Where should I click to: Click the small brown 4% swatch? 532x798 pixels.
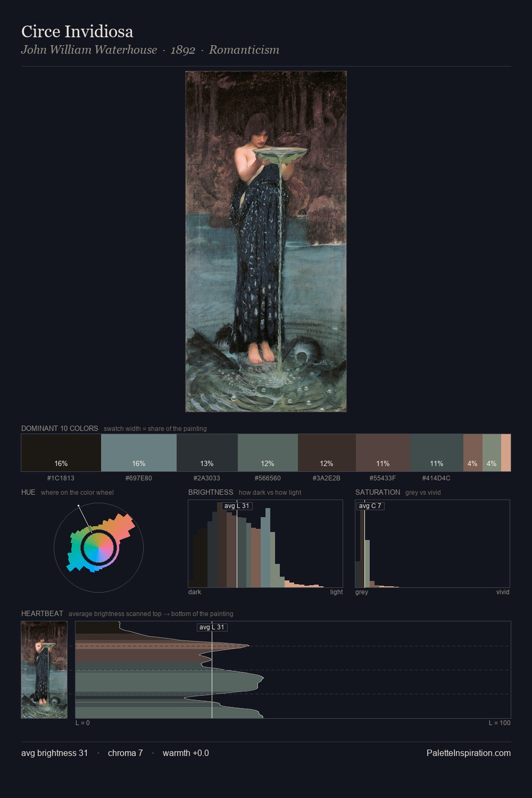click(x=473, y=453)
